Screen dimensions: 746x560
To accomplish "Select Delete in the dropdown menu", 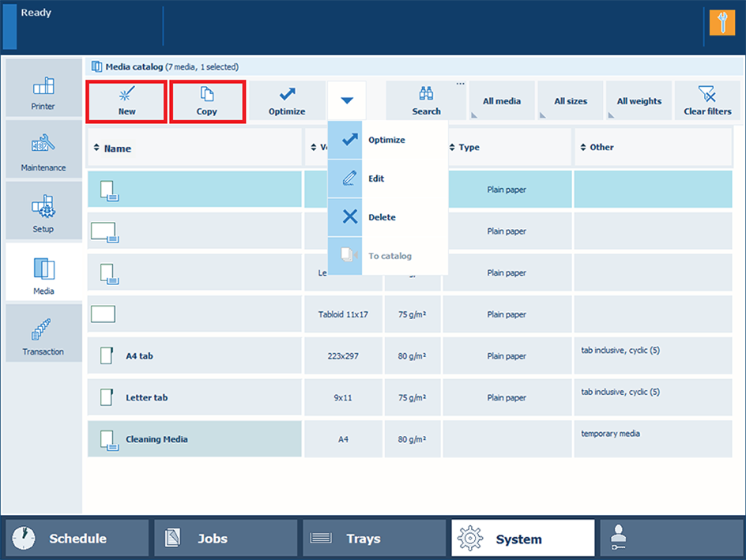I will coord(382,217).
